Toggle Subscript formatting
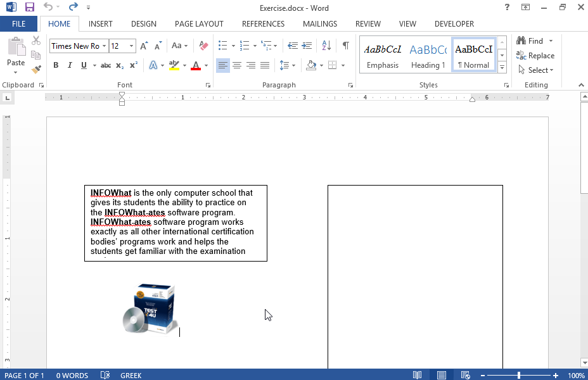588x380 pixels. (x=120, y=66)
